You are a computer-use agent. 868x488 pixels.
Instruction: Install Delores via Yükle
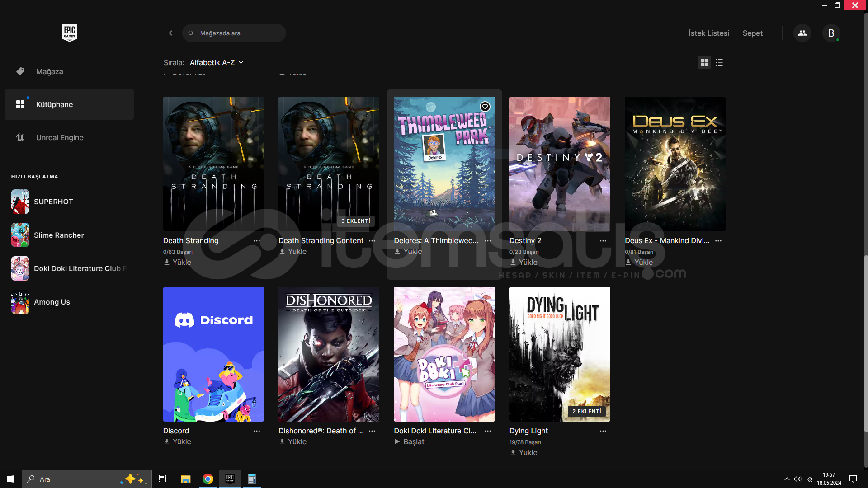tap(408, 251)
